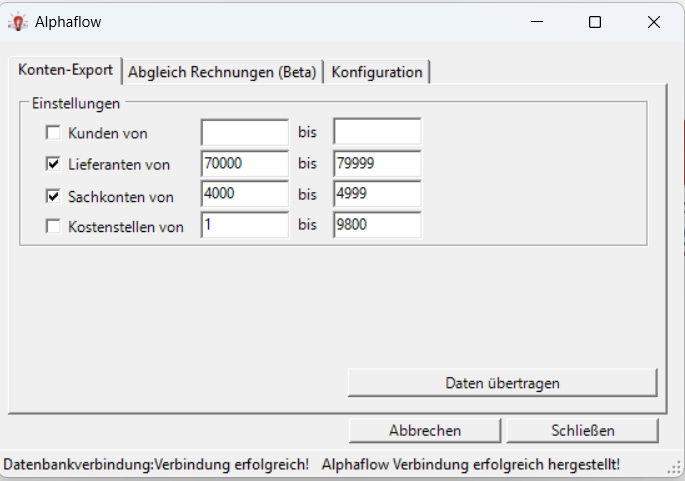Image resolution: width=685 pixels, height=481 pixels.
Task: Open the Abgleich Rechnungen (Beta) tab
Action: (x=222, y=72)
